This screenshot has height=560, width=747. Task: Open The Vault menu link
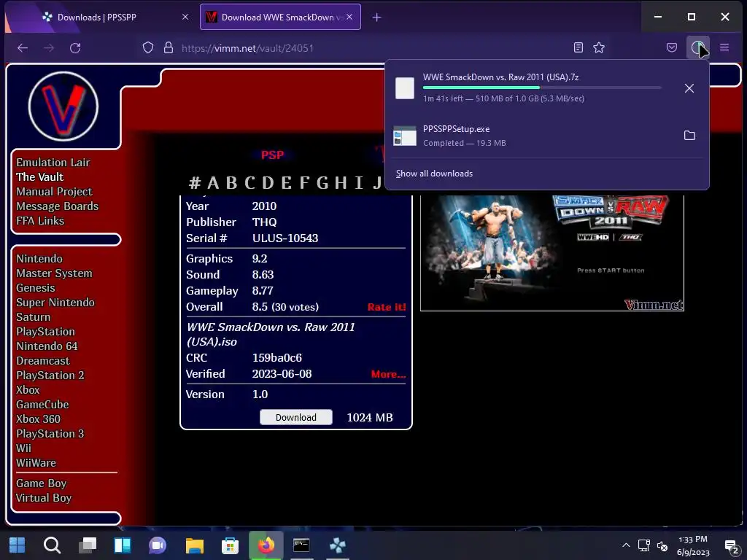pyautogui.click(x=39, y=176)
